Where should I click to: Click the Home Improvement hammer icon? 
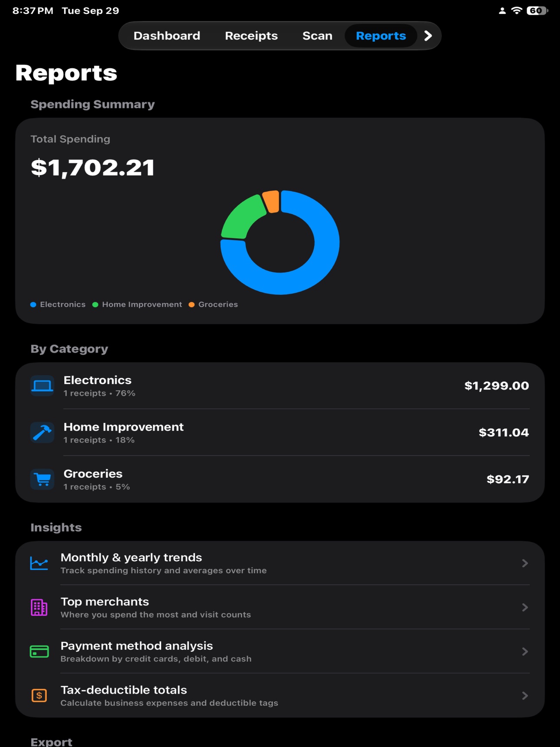click(43, 433)
